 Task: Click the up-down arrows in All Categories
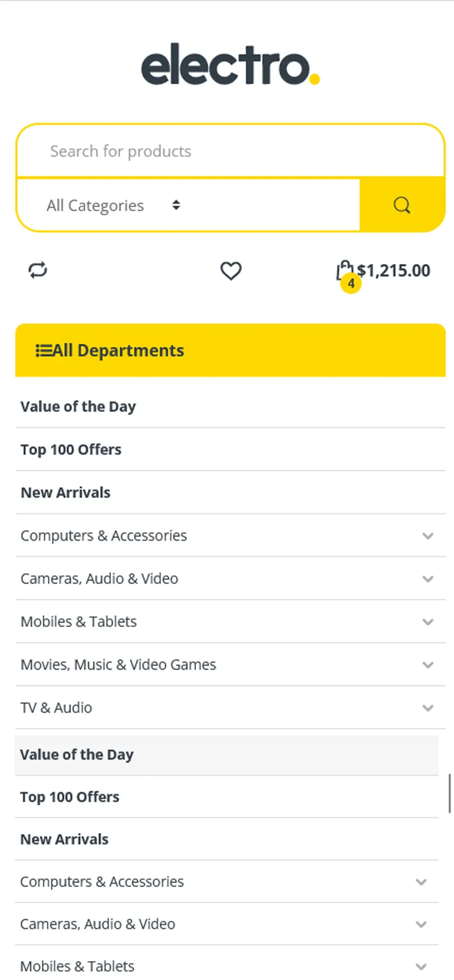[x=176, y=205]
